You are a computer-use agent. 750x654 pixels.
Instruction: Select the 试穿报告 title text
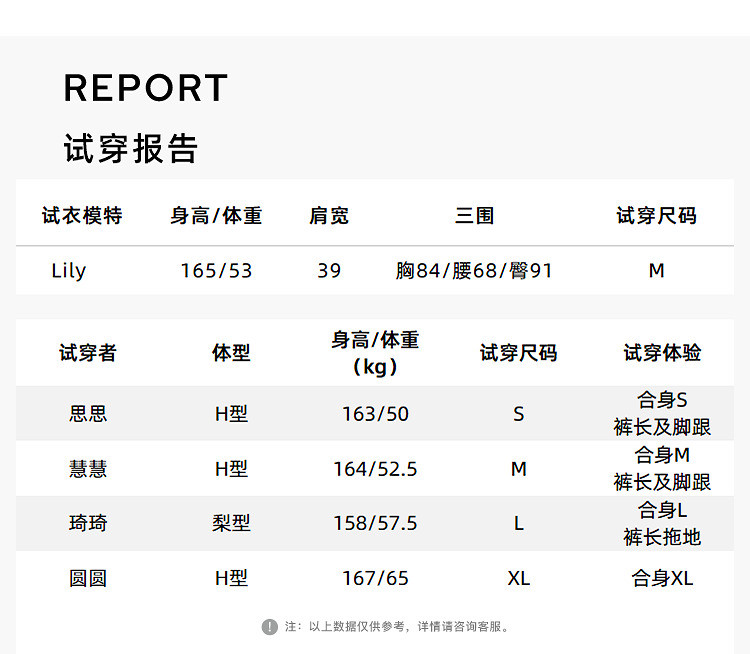(131, 148)
